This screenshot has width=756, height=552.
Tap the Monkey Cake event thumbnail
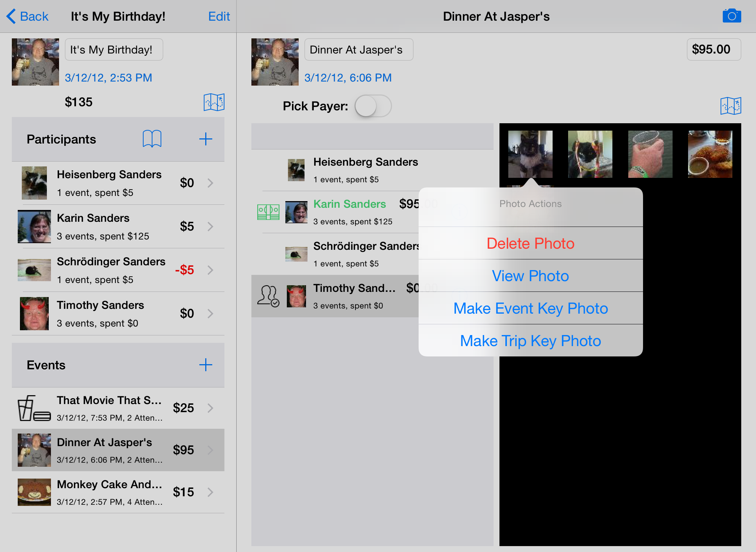click(x=34, y=492)
